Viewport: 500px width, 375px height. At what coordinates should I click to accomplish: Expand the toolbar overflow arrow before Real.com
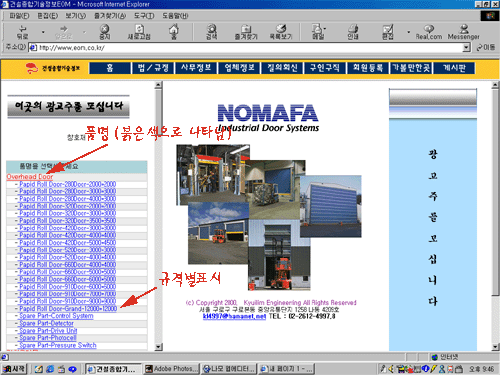click(x=408, y=32)
